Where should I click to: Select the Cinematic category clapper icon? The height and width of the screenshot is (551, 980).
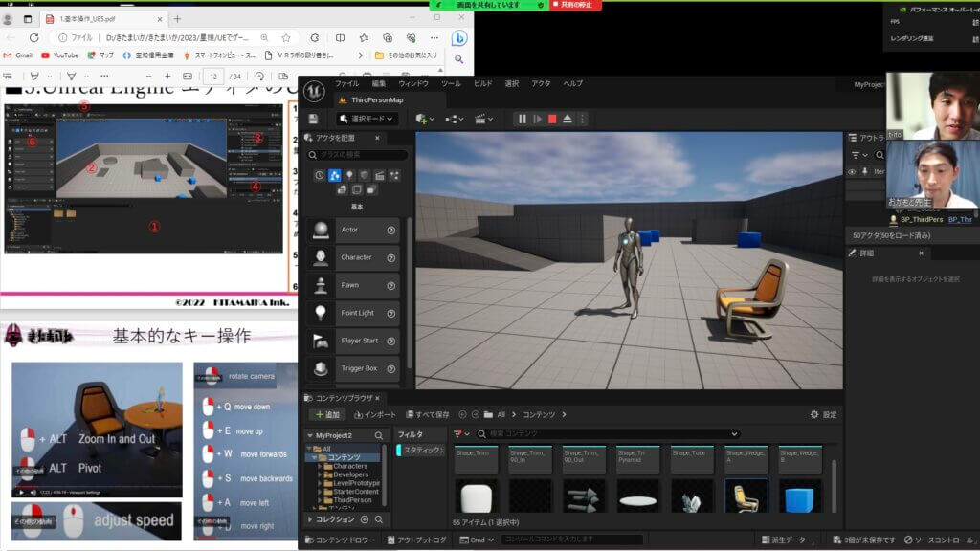coord(379,176)
